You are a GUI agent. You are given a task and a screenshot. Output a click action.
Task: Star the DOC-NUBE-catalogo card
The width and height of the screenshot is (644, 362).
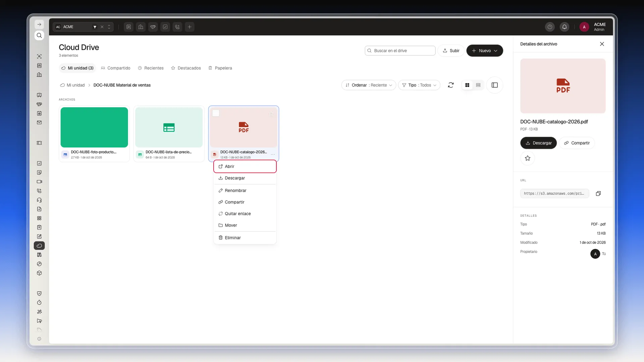point(271,114)
